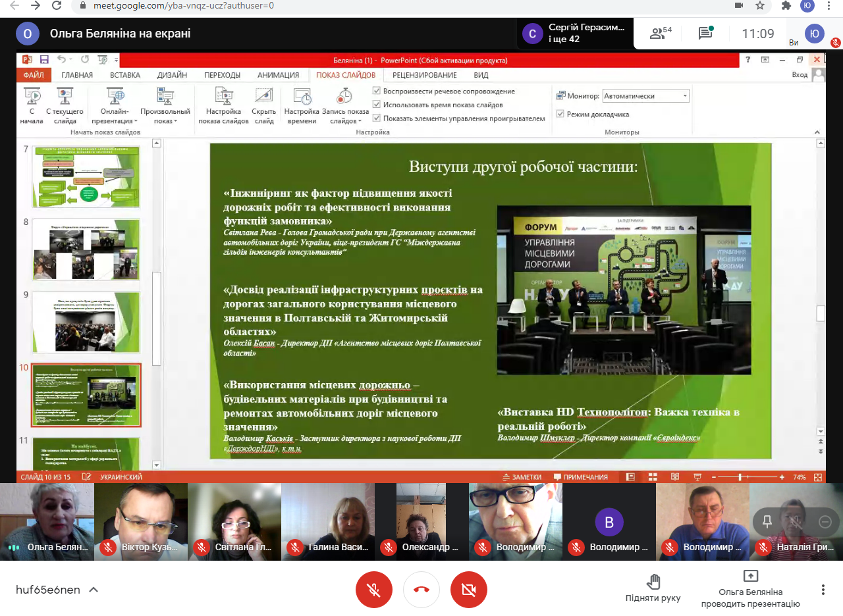Select slide 8 thumbnail
843x616 pixels.
[x=86, y=250]
